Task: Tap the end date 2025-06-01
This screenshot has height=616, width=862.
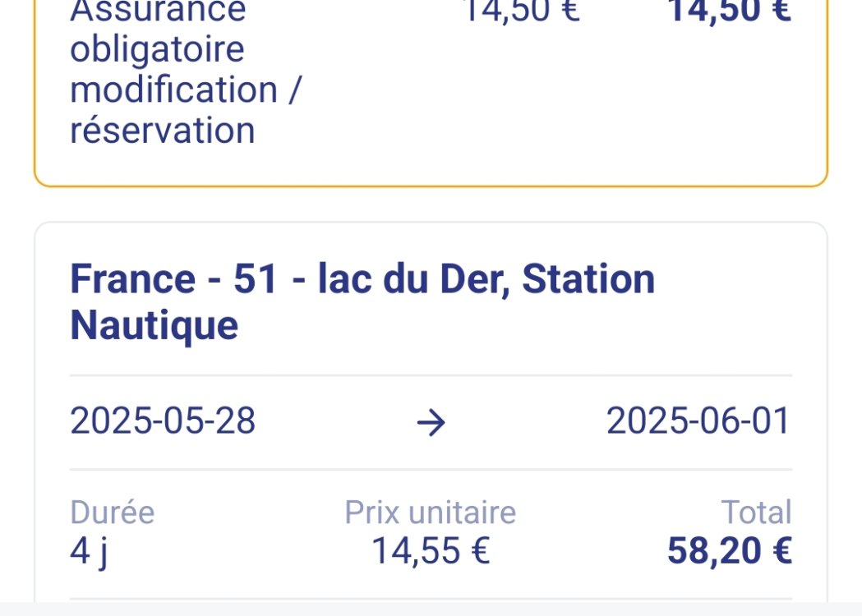Action: (698, 421)
